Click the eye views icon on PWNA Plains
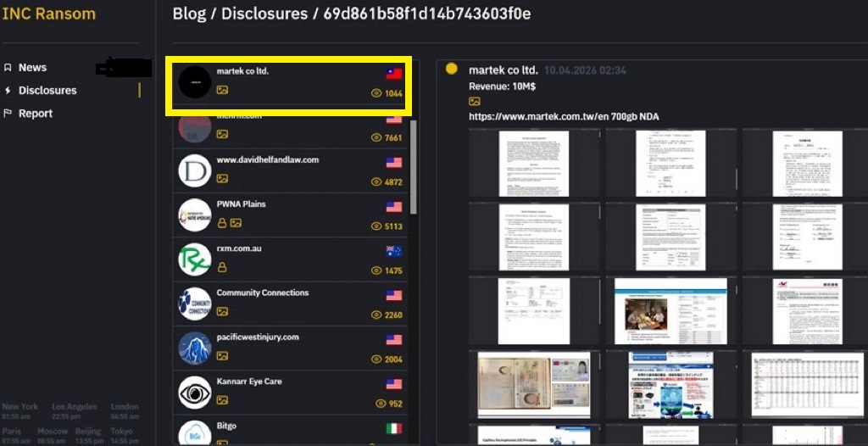The width and height of the screenshot is (868, 446). 376,226
